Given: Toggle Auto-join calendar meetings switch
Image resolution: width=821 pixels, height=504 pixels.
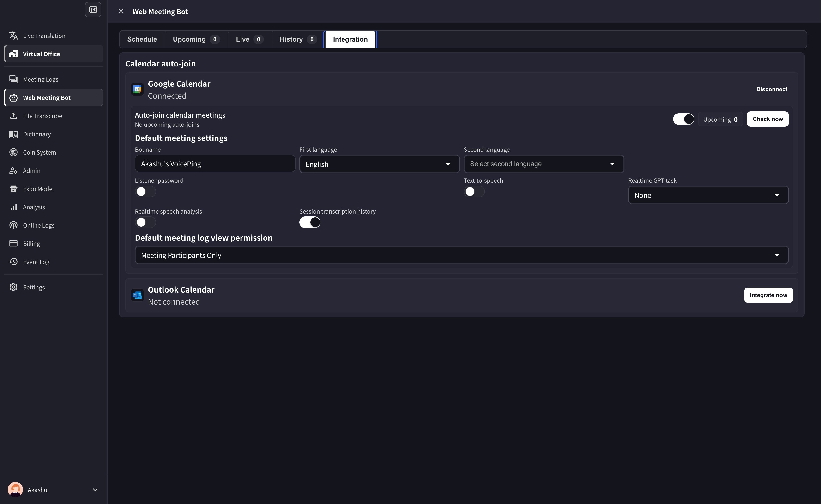Looking at the screenshot, I should pyautogui.click(x=683, y=119).
